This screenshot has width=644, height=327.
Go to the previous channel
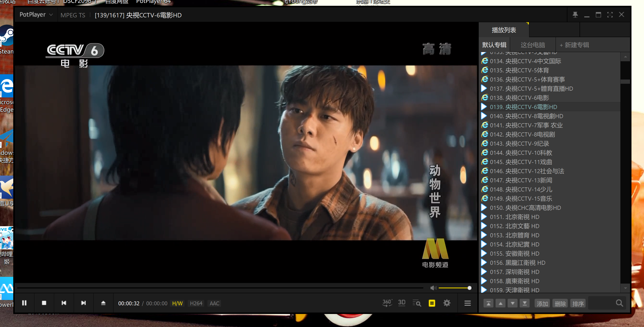pos(64,303)
